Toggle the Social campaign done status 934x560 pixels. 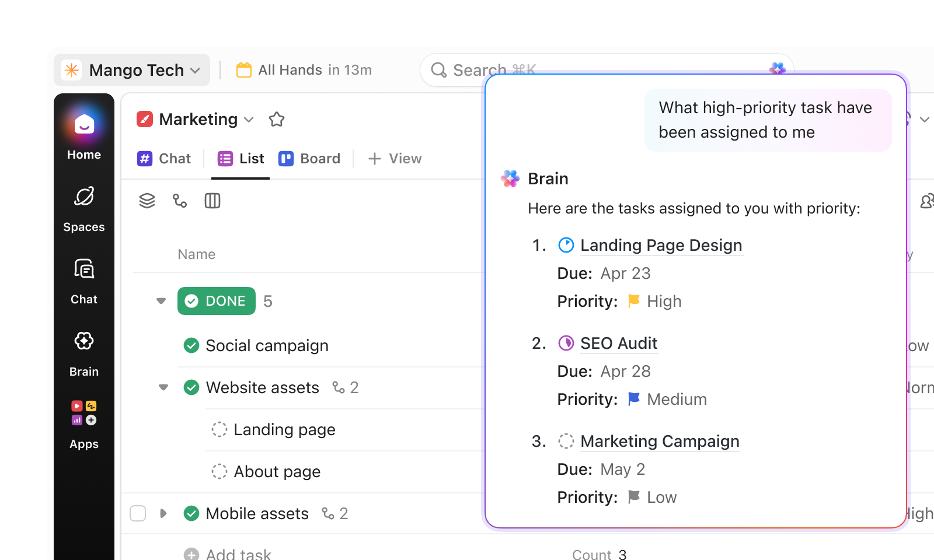[191, 345]
